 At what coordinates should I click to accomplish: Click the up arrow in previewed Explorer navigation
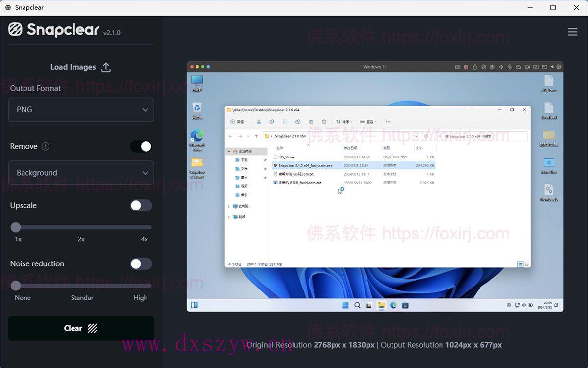[256, 136]
